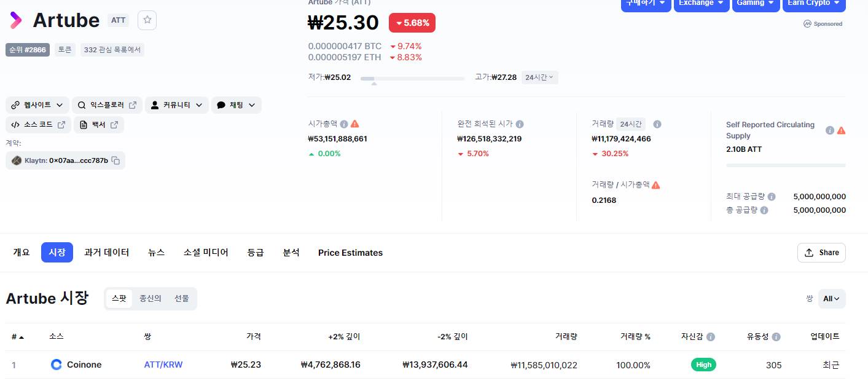Open the 웹사이트 dropdown
Viewport: 868px width, 383px height.
tap(37, 105)
